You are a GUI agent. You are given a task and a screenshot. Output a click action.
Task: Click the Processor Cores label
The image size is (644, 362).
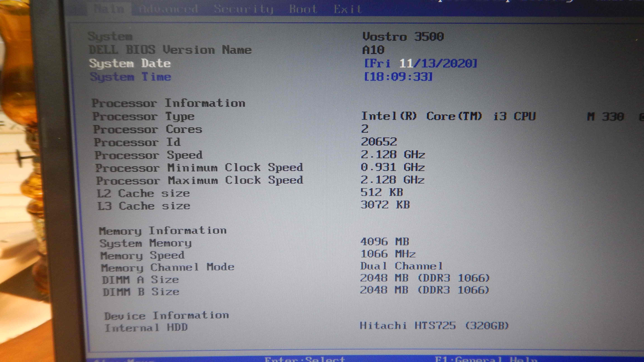point(148,129)
